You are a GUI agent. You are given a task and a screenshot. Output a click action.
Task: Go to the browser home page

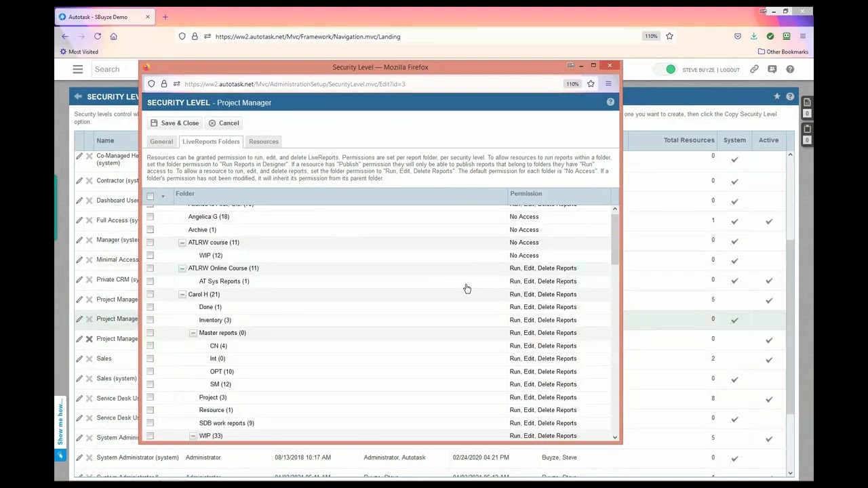(114, 37)
